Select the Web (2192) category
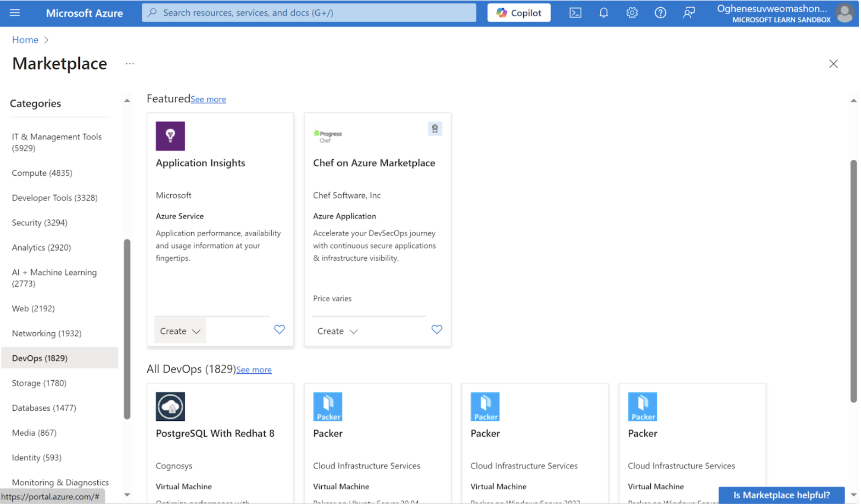Screen dimensions: 861x504 [34, 309]
